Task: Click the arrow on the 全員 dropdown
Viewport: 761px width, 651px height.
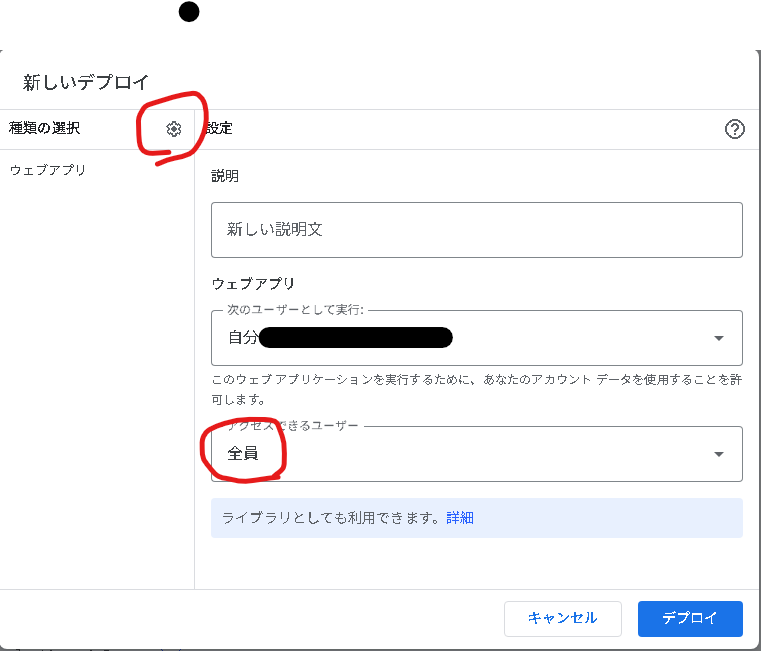Action: 719,454
